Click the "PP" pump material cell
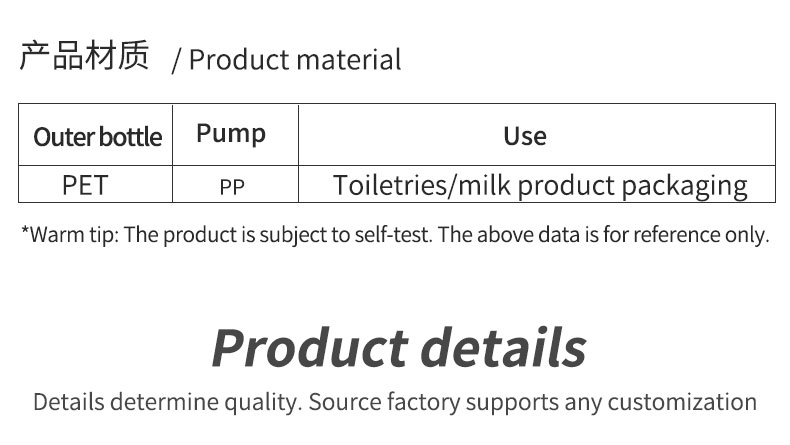Viewport: 790px width, 445px height. coord(232,187)
